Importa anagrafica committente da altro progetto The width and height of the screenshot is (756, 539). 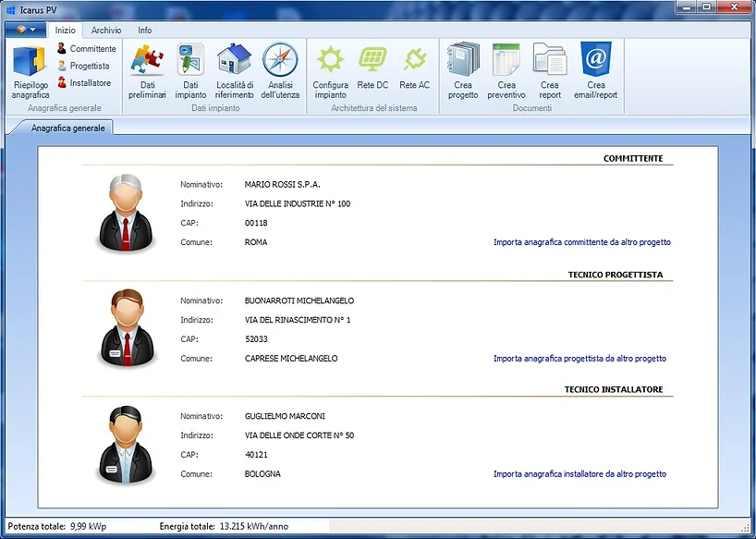580,241
